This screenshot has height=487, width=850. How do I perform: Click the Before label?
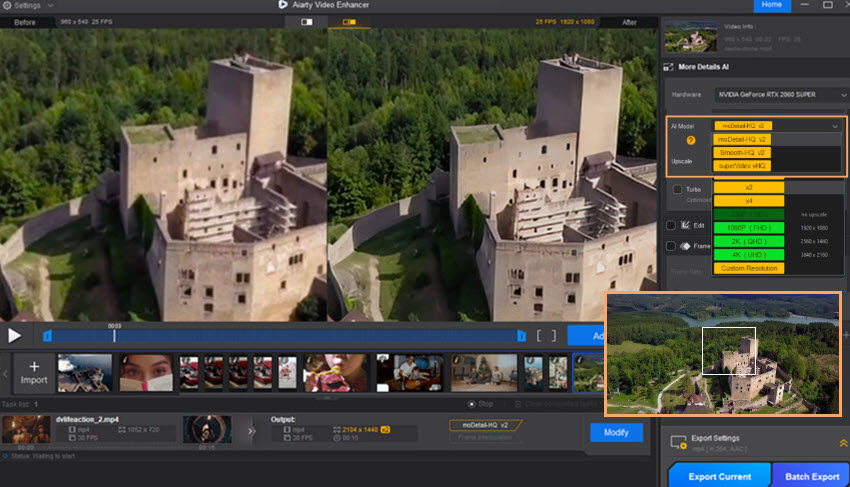click(x=25, y=22)
